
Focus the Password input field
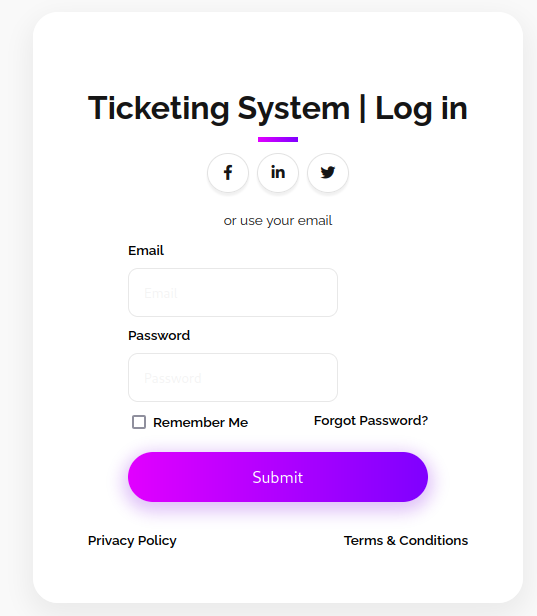pos(233,378)
